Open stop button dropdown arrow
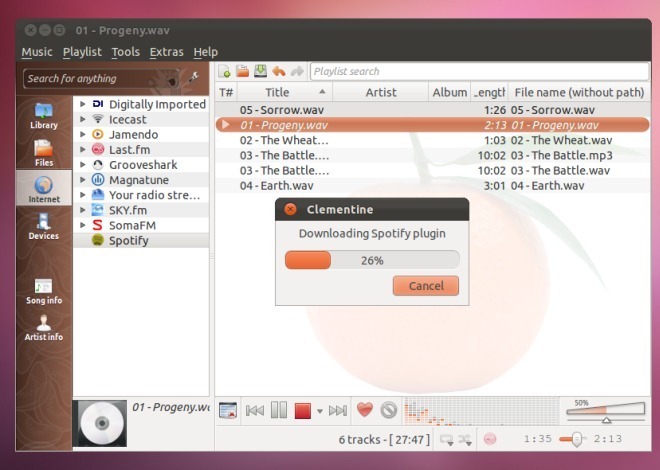The image size is (660, 470). 319,411
